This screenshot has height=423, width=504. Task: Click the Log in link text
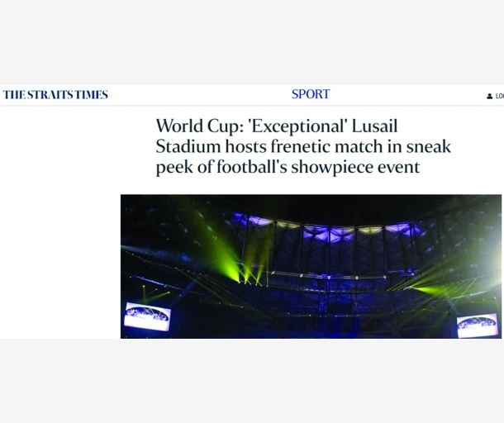click(x=499, y=97)
